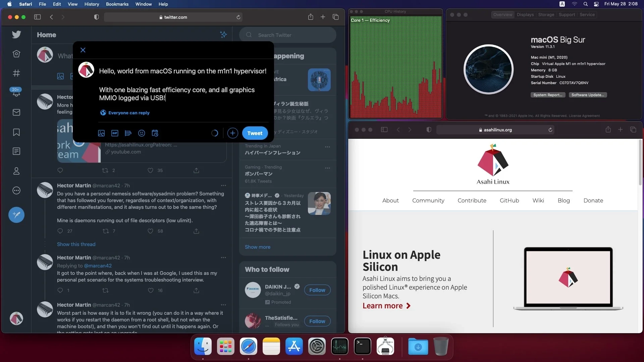Viewport: 644px width, 362px height.
Task: Open Donate link on Asahi Linux site
Action: [x=593, y=200]
